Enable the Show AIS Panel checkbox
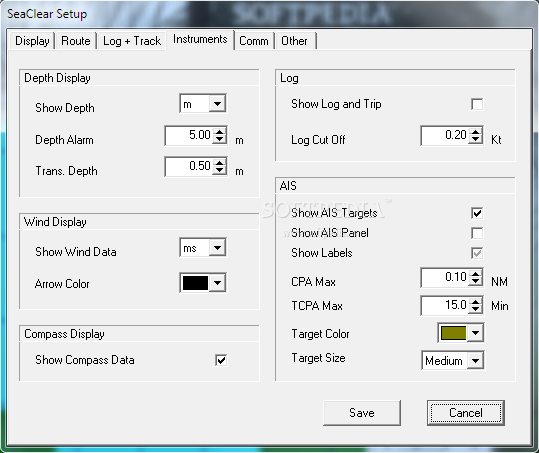Image resolution: width=539 pixels, height=453 pixels. pyautogui.click(x=477, y=233)
